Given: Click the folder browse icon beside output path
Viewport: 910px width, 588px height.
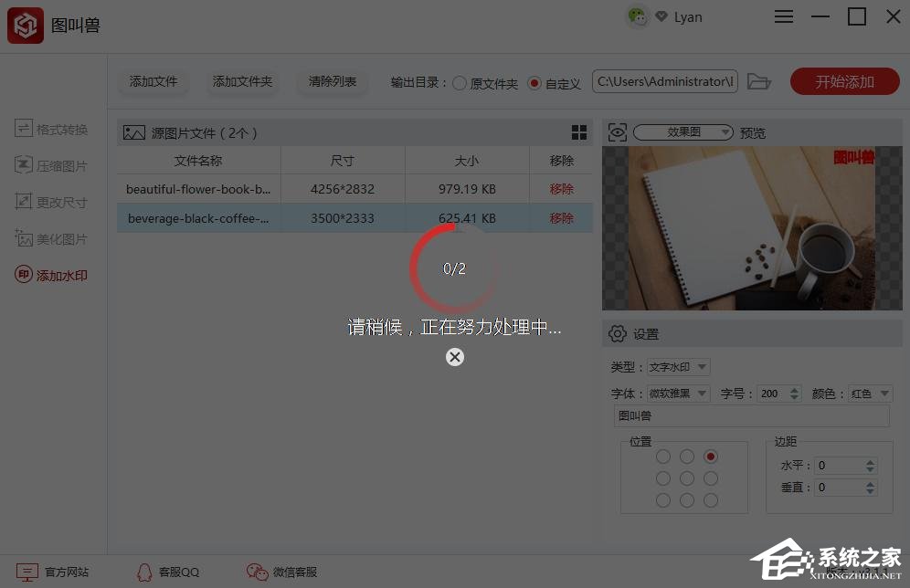Looking at the screenshot, I should 759,81.
